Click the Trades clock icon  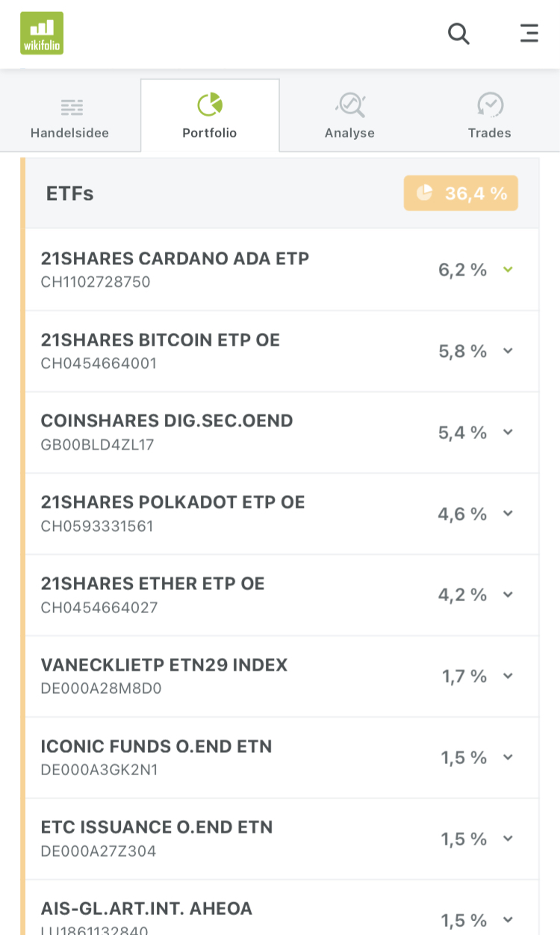point(490,105)
